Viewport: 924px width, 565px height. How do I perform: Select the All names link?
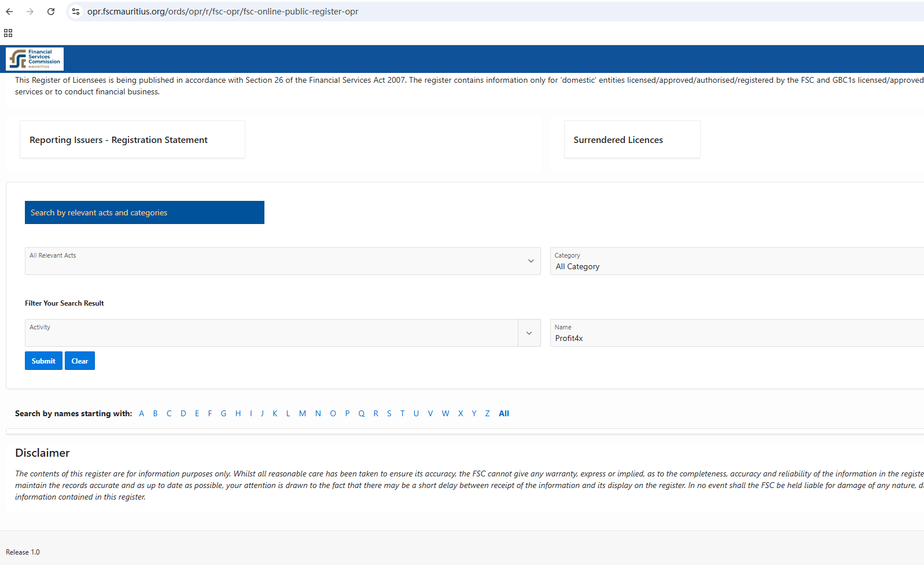tap(504, 413)
